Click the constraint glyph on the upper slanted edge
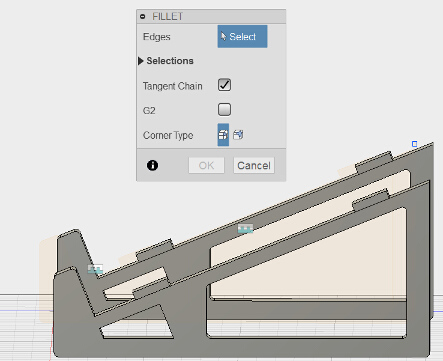The width and height of the screenshot is (443, 361). tap(245, 228)
